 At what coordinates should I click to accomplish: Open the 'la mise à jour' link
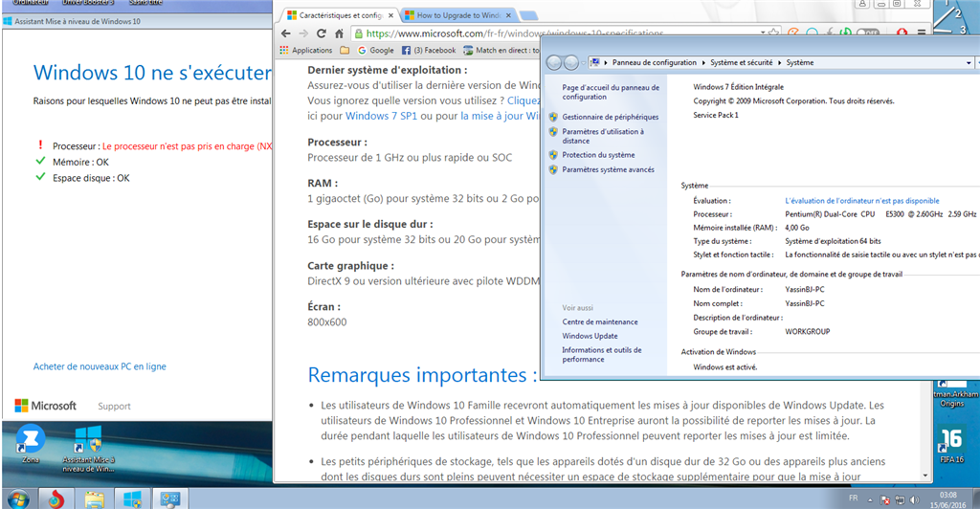pos(499,116)
